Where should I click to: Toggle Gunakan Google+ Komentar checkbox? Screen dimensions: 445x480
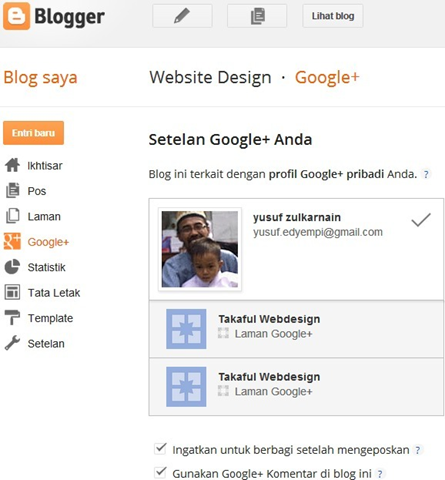160,472
